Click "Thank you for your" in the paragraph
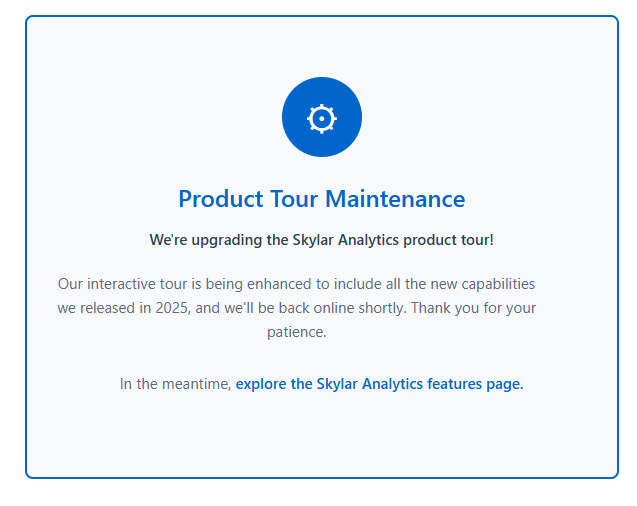The width and height of the screenshot is (637, 506). tap(473, 308)
